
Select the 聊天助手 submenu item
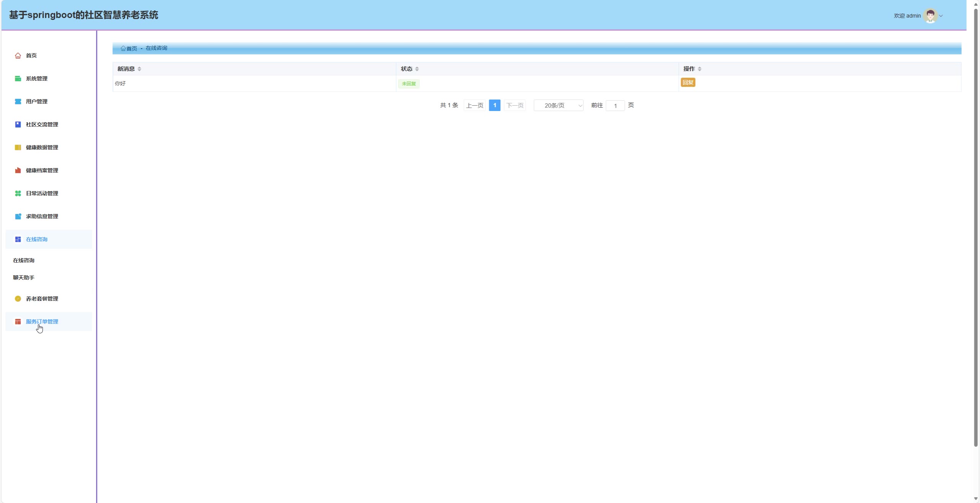24,278
